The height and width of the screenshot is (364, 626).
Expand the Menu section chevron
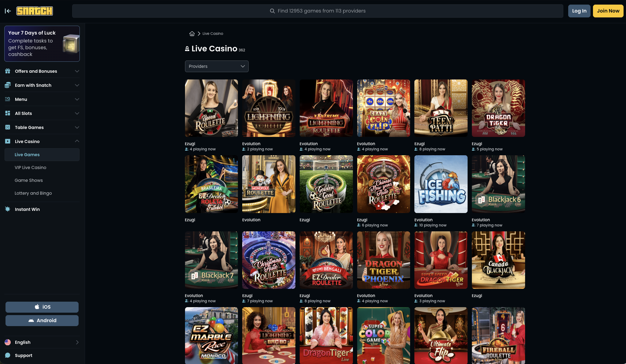click(x=77, y=99)
